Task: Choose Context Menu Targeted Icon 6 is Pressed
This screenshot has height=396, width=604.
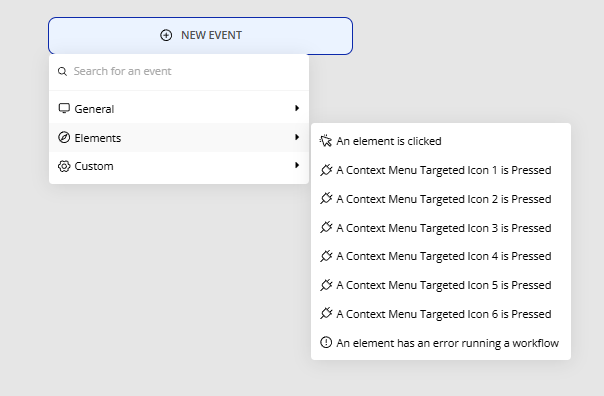Action: pyautogui.click(x=441, y=314)
